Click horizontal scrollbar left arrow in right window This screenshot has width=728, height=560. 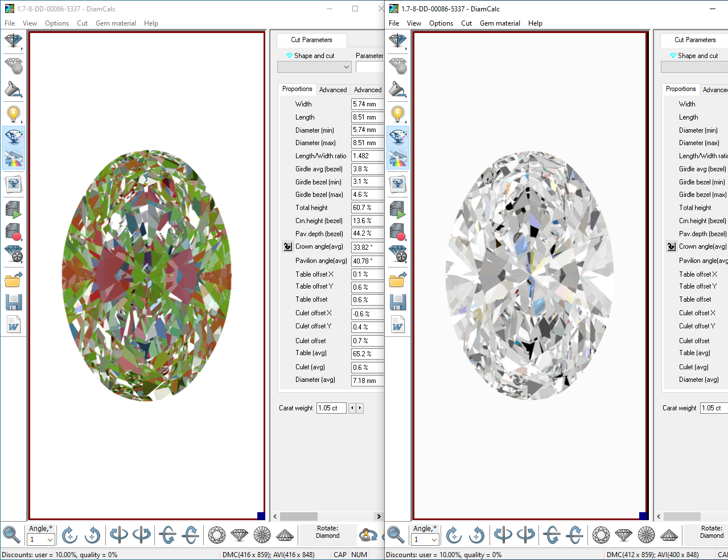click(x=659, y=517)
